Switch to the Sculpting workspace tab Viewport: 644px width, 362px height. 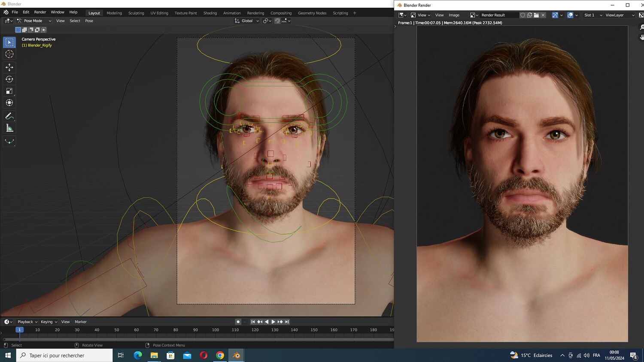[136, 13]
